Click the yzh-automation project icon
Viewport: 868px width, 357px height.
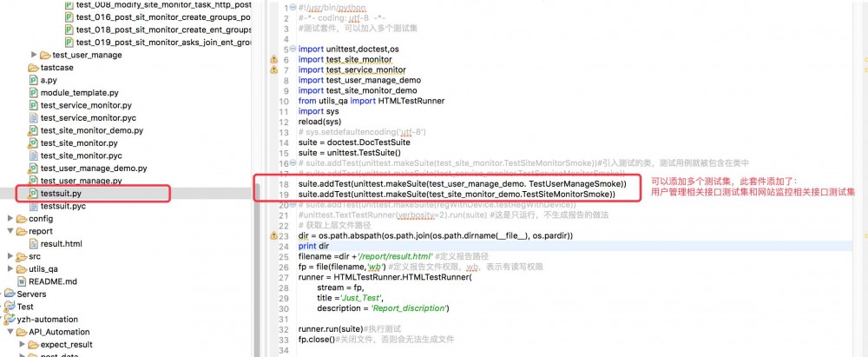click(10, 320)
